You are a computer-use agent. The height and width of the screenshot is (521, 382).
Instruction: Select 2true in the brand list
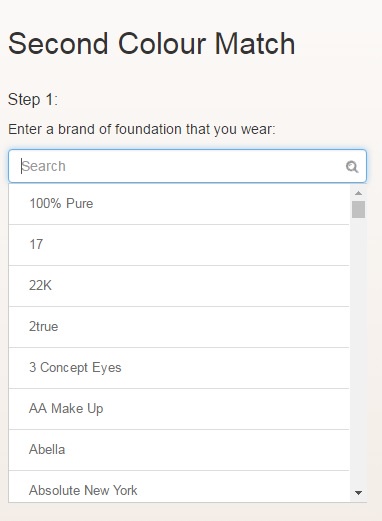tap(179, 327)
